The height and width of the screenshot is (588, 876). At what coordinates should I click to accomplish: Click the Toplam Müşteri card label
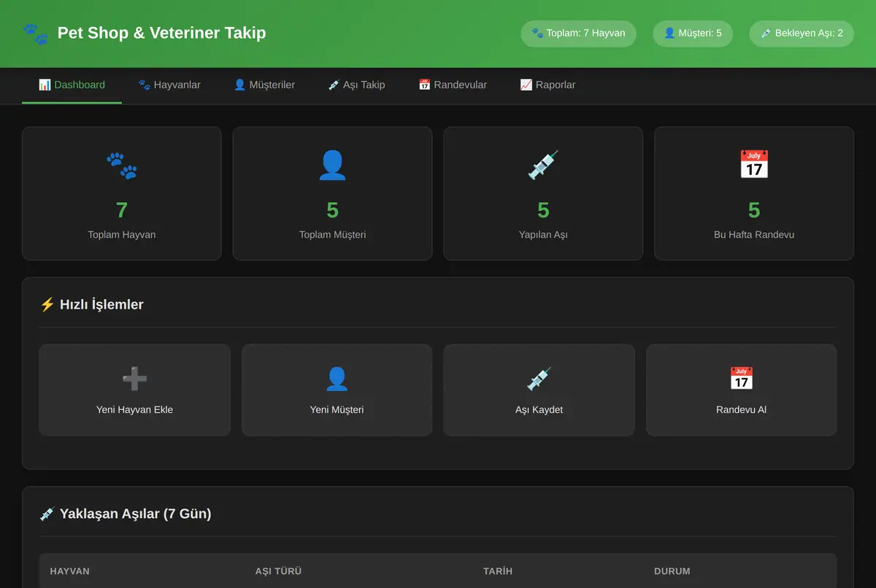[332, 235]
